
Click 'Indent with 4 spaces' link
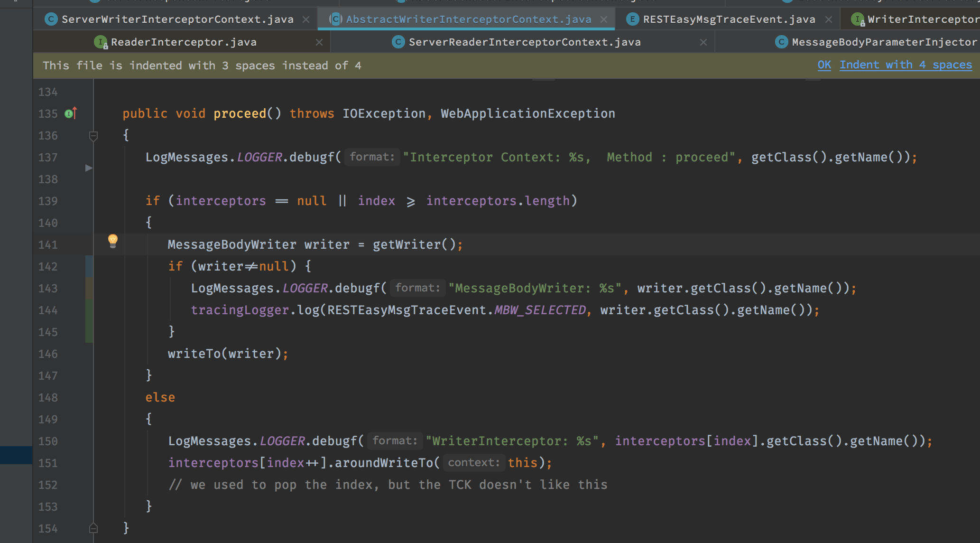pos(906,65)
